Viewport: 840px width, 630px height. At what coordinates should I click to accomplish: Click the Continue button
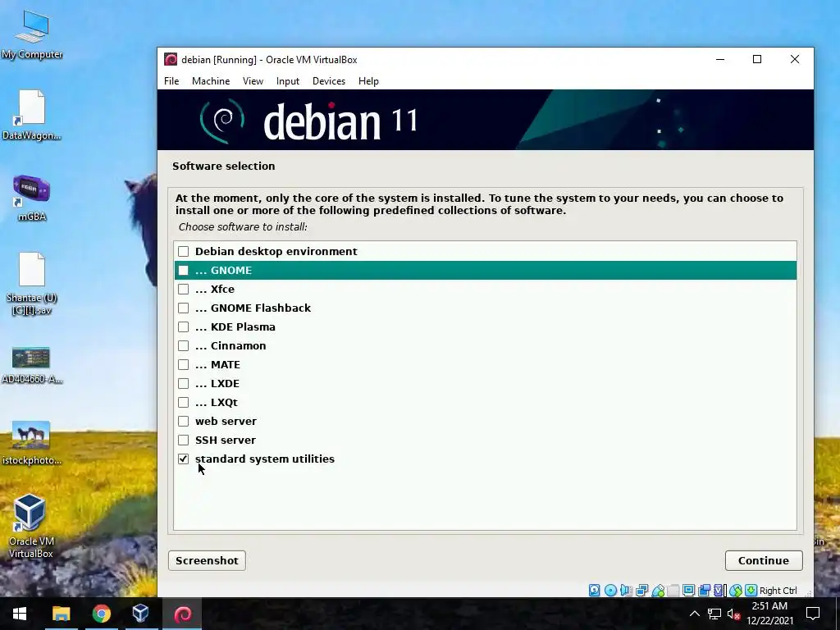click(x=764, y=560)
